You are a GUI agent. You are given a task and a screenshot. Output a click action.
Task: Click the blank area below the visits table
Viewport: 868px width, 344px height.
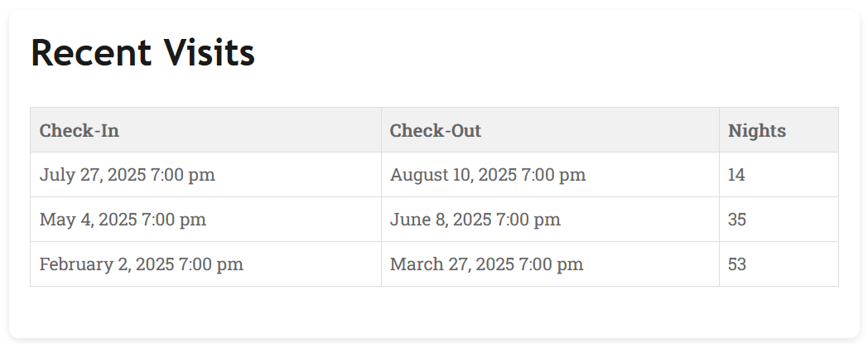pyautogui.click(x=434, y=311)
